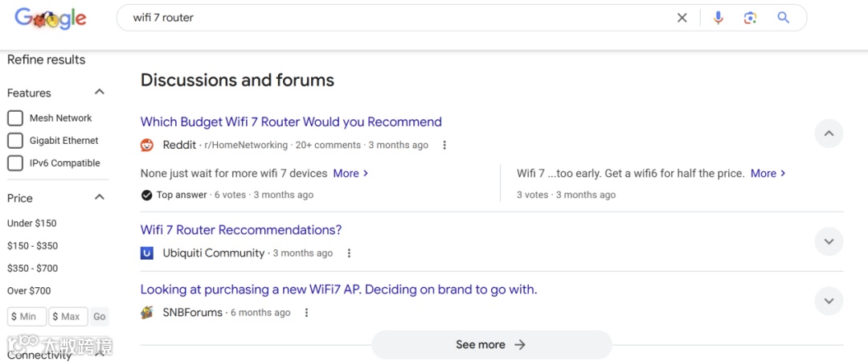Expand the Ubiquiti Community discussion

point(829,241)
